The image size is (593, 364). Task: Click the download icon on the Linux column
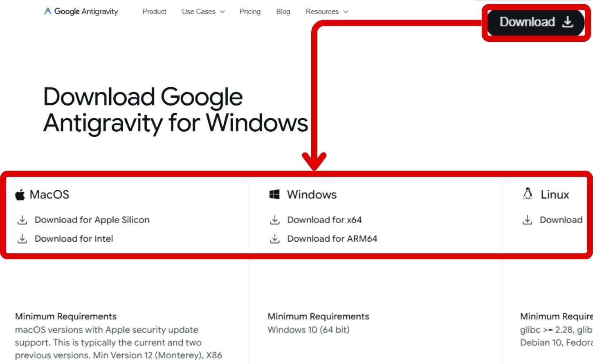528,220
